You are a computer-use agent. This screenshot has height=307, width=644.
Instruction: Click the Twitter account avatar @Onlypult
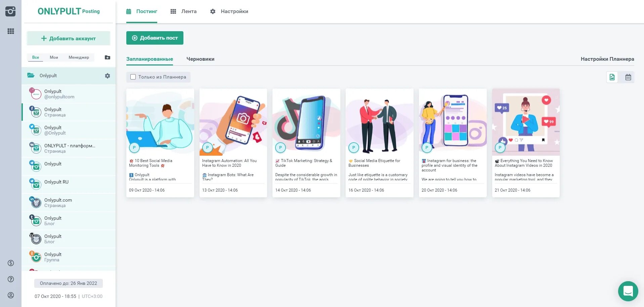click(x=36, y=130)
